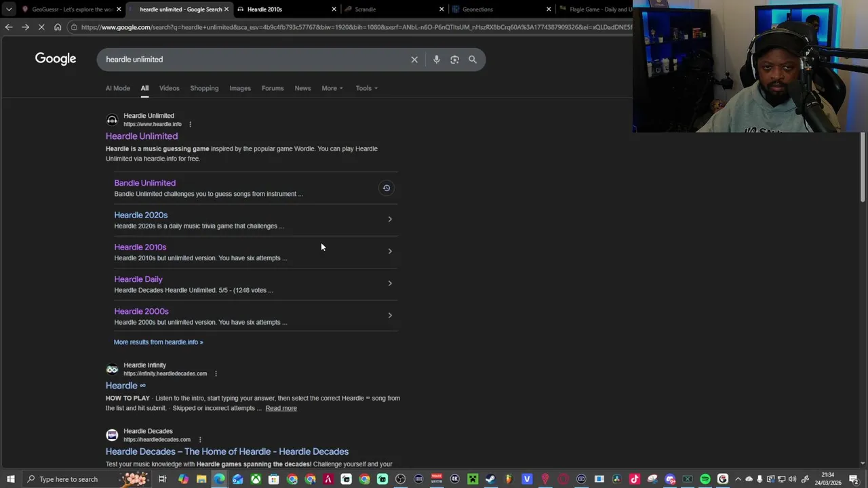Click the Google logo
This screenshot has width=868, height=488.
tap(56, 59)
